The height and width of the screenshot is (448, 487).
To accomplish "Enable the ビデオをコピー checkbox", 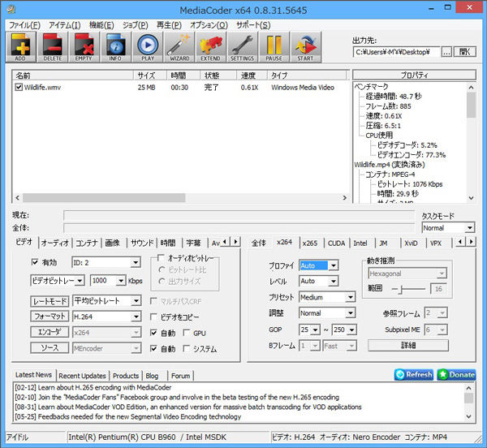I will point(153,317).
